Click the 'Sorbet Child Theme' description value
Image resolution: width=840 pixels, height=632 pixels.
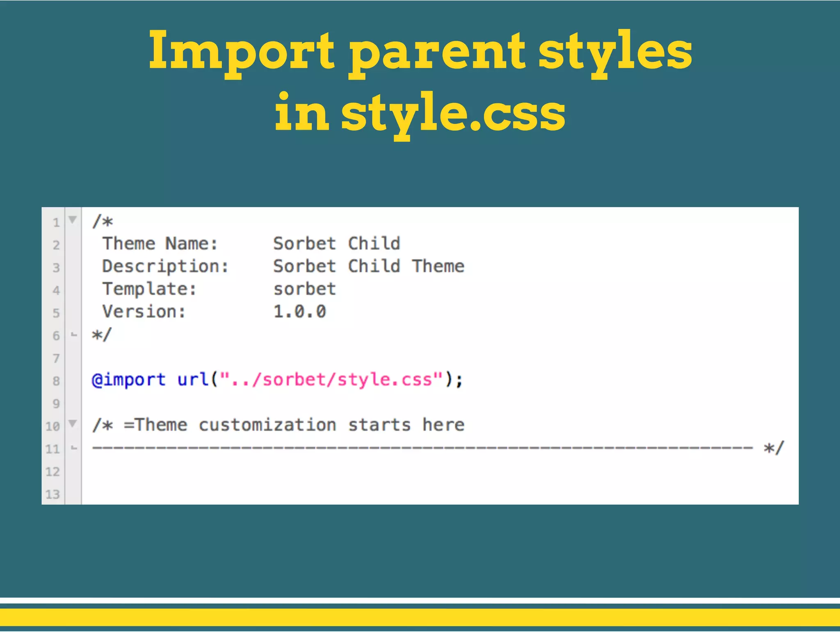click(369, 266)
